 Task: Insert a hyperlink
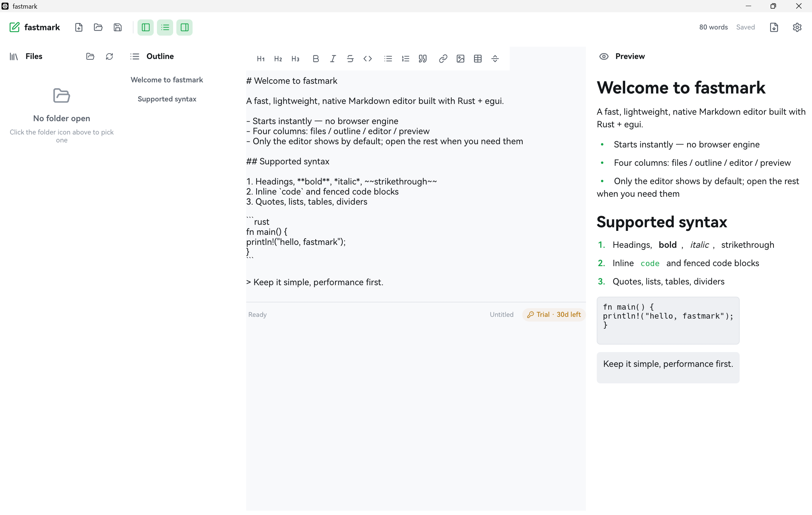(443, 59)
